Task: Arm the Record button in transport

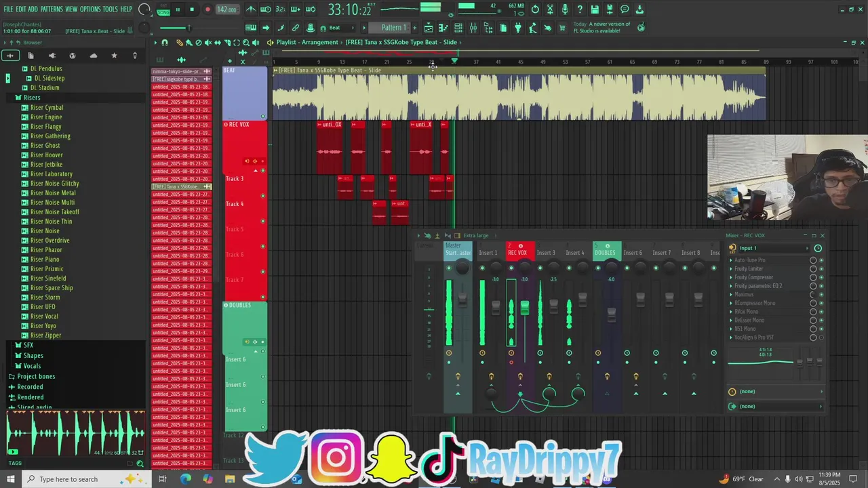Action: click(208, 9)
